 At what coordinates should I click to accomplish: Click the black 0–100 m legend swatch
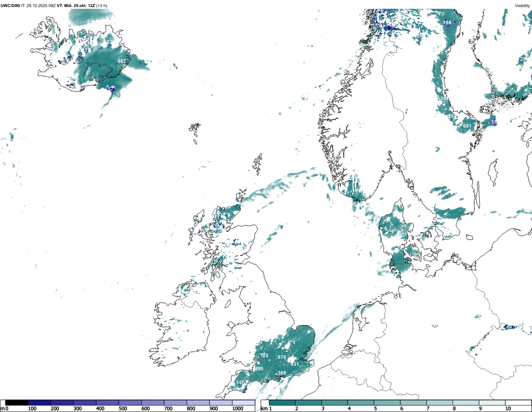click(17, 402)
